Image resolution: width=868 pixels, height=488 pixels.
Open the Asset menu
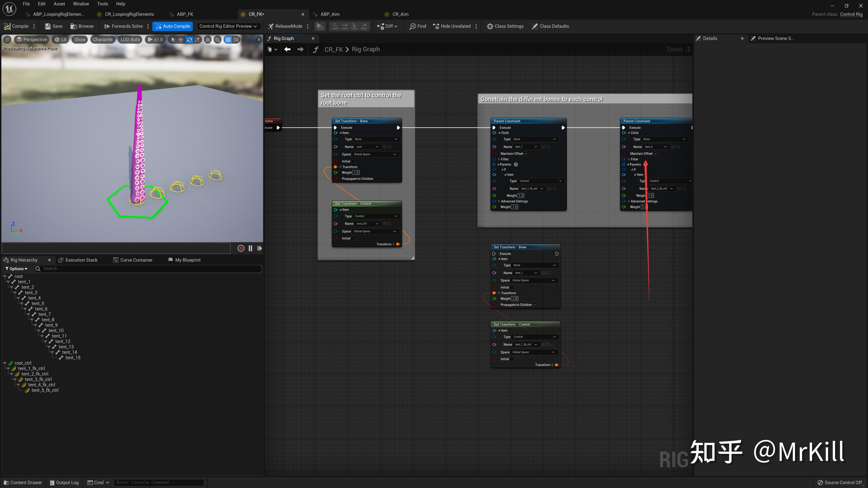tap(59, 4)
